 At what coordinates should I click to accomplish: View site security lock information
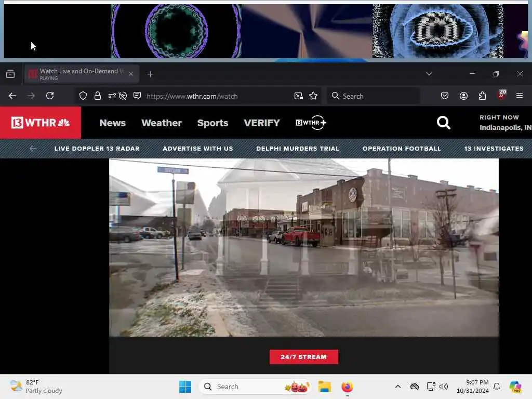97,96
